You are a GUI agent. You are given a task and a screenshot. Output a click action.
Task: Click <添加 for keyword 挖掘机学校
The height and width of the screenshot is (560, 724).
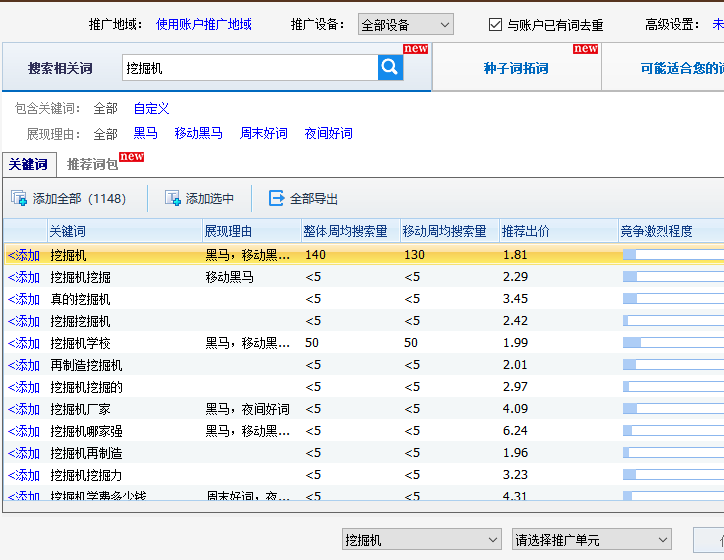24,343
